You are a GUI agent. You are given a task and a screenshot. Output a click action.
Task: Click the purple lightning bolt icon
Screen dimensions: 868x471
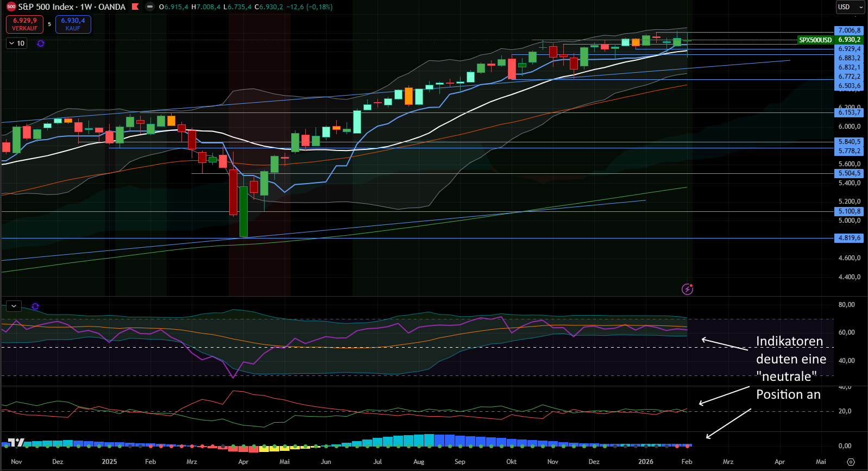(x=687, y=289)
